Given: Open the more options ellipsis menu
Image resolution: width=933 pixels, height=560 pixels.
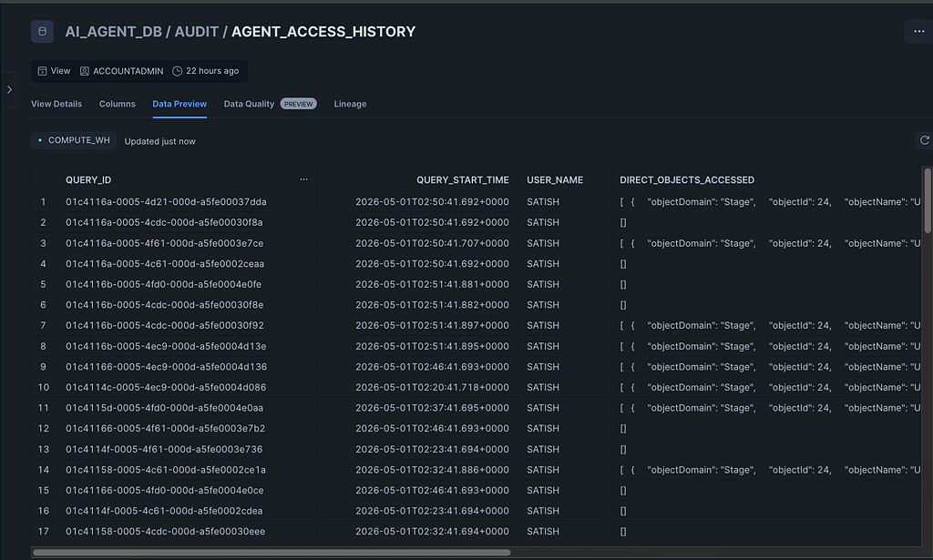Looking at the screenshot, I should [x=918, y=32].
